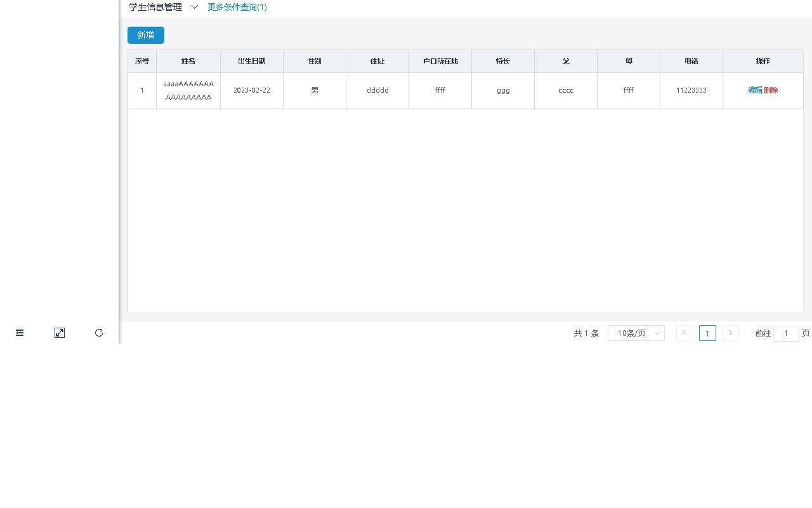This screenshot has height=508, width=812.
Task: Expand the 学生信息管理 dropdown chevron
Action: pos(195,7)
